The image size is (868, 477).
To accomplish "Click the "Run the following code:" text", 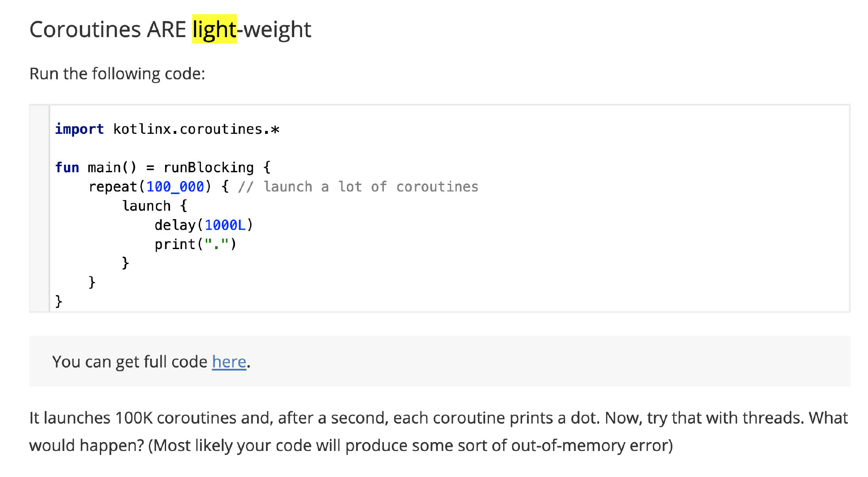I will click(x=117, y=74).
